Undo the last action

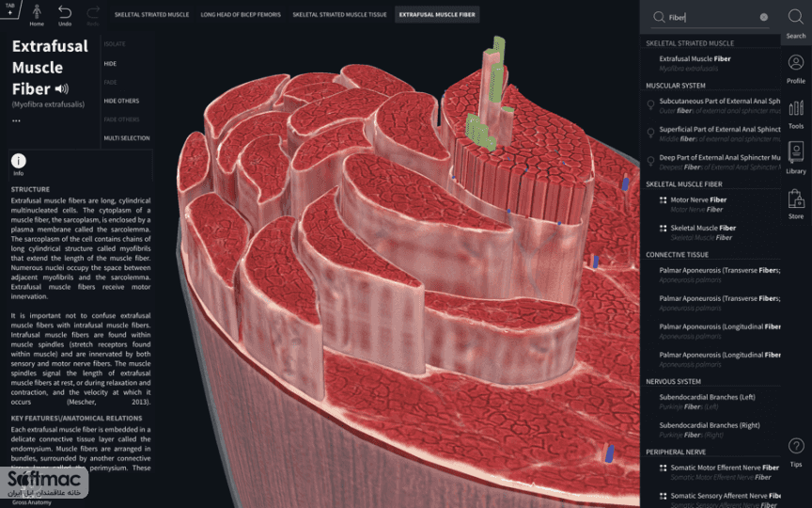(x=65, y=15)
